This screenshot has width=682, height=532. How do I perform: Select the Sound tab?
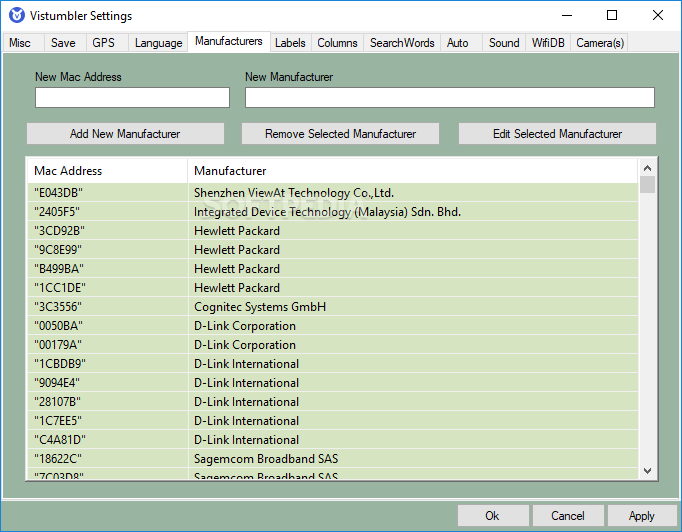point(504,43)
